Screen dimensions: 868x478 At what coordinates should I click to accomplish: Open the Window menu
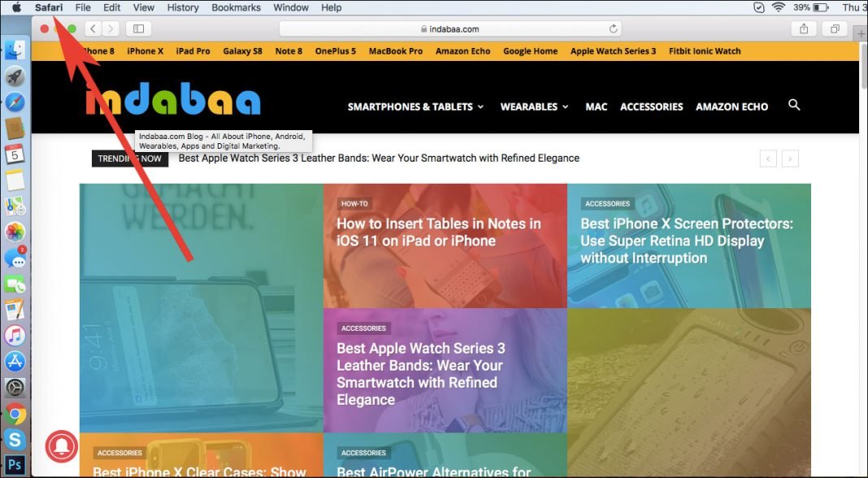[291, 7]
